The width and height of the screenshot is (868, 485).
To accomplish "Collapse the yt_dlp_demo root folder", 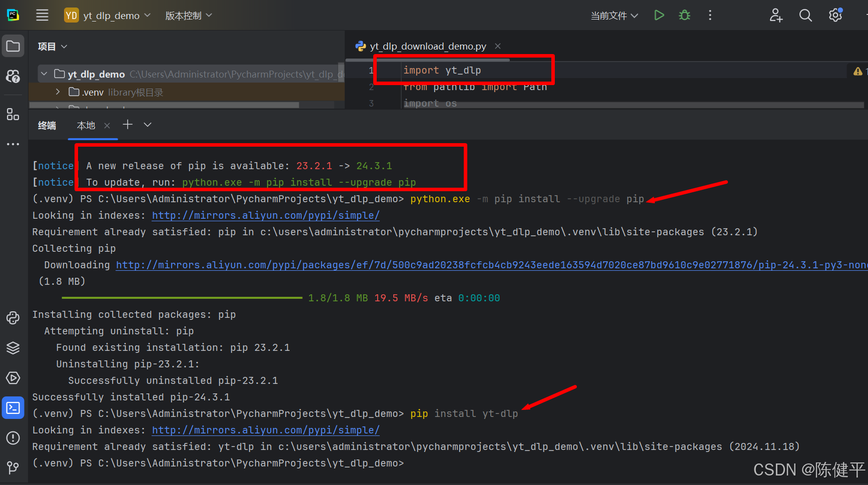I will (44, 74).
